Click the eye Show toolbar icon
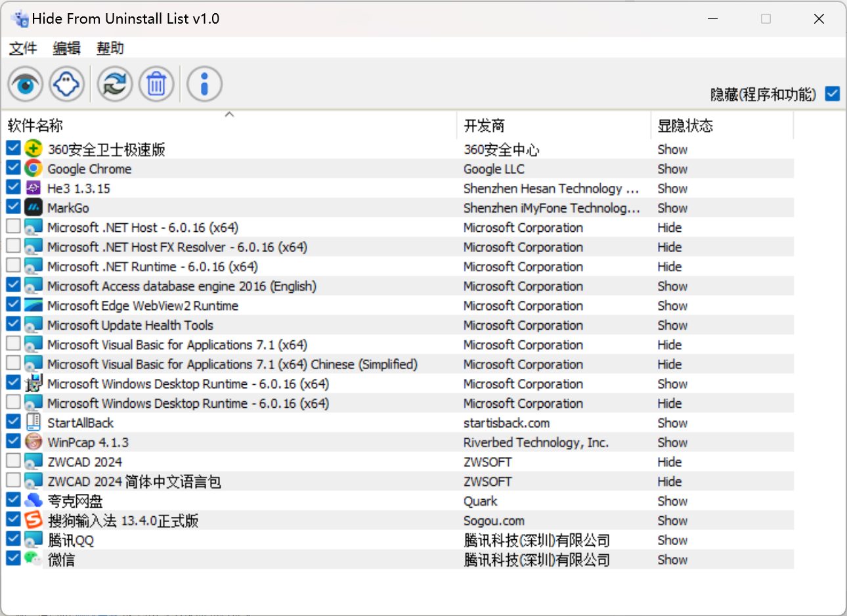 click(x=26, y=84)
